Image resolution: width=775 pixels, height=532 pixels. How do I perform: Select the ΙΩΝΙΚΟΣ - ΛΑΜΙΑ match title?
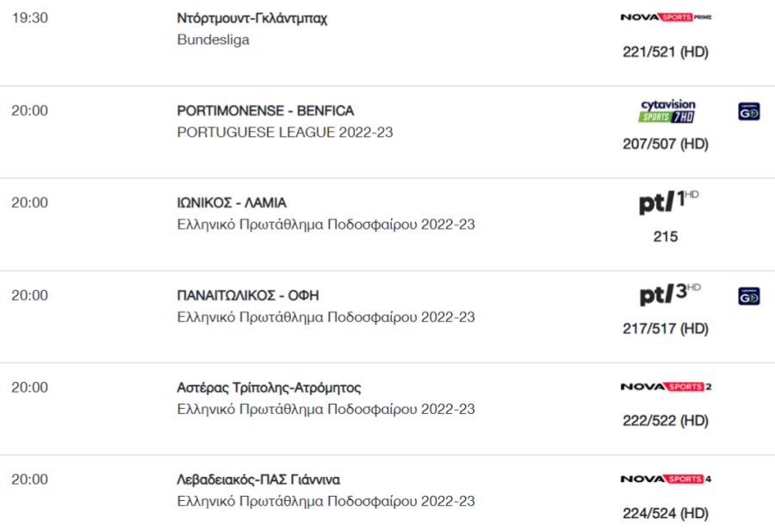(232, 203)
